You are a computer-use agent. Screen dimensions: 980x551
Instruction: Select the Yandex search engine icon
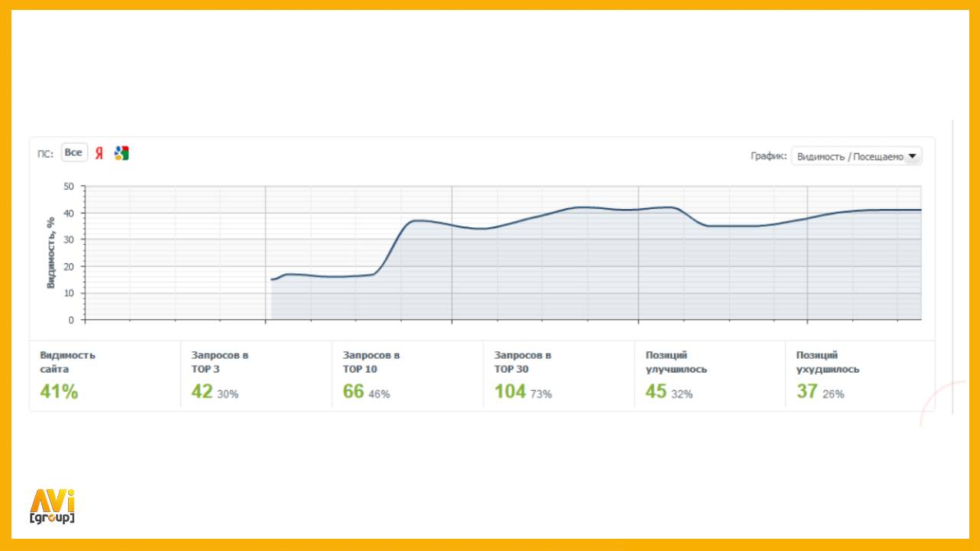tap(100, 153)
